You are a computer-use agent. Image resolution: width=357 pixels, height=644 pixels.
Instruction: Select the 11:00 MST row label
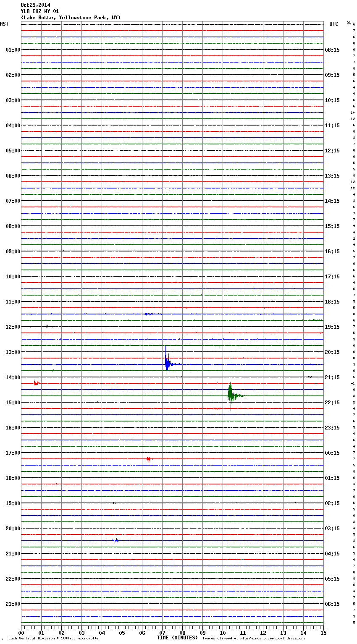(13, 302)
